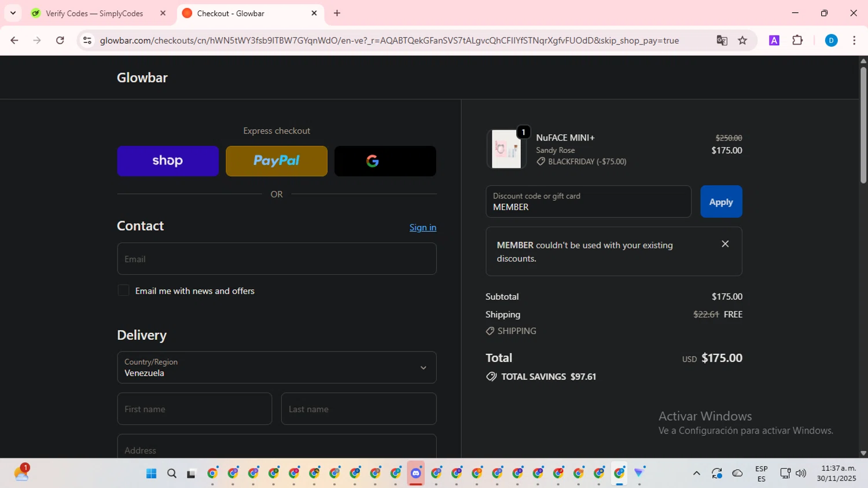The image size is (868, 488).
Task: View site information icon in address bar
Action: (x=87, y=41)
